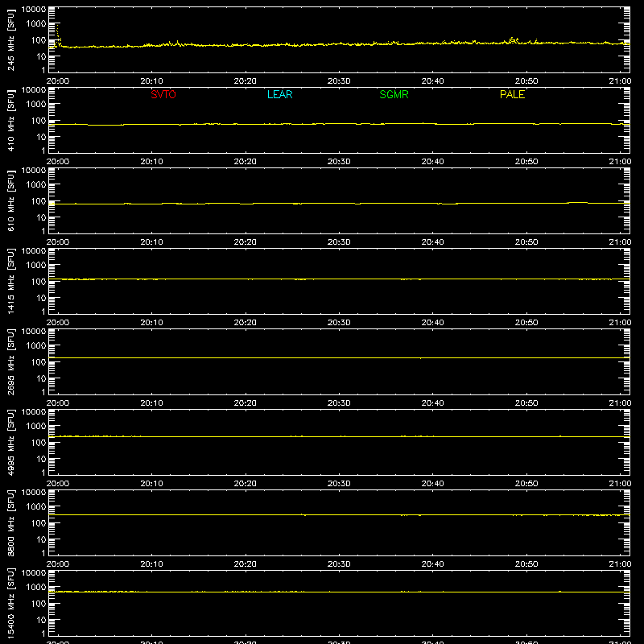Click the 10000 tick on 245 MHz axis
This screenshot has height=644, width=644.
[34, 10]
